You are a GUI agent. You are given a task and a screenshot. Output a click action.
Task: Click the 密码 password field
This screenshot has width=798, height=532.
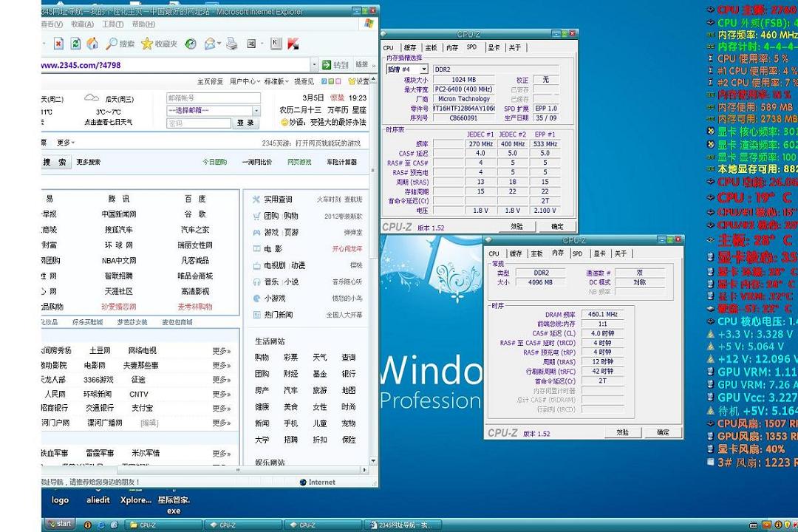point(199,123)
